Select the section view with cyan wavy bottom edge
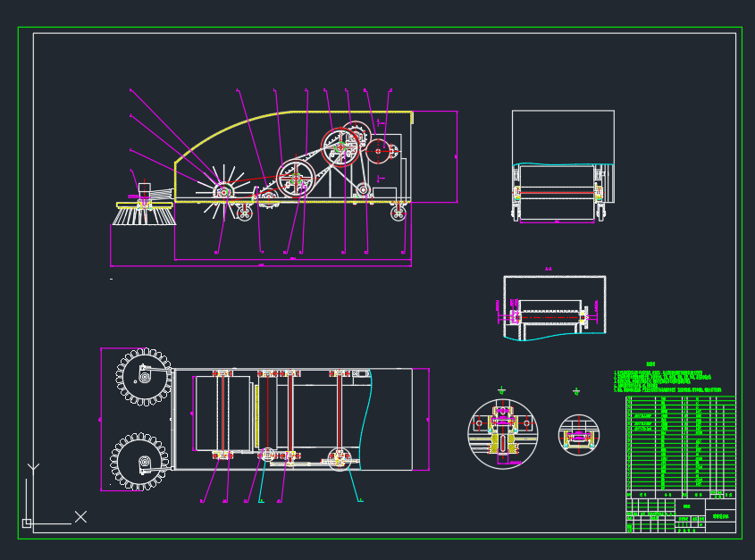The height and width of the screenshot is (560, 755). pos(554,307)
